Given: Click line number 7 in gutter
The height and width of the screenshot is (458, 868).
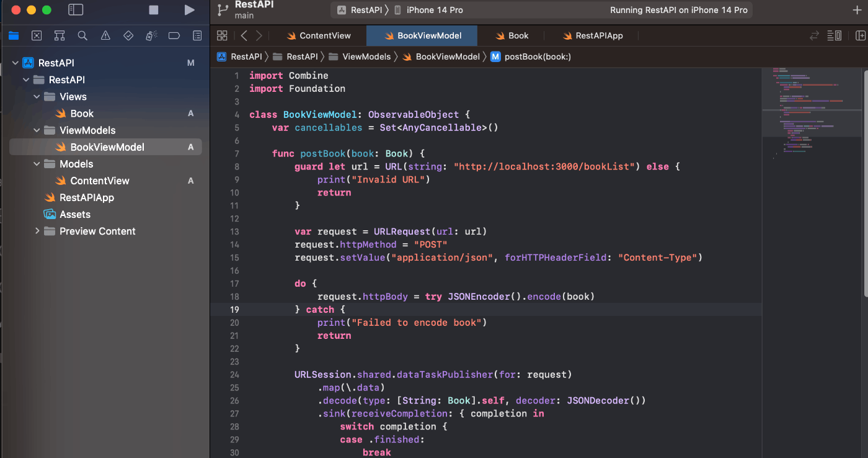Looking at the screenshot, I should (237, 153).
